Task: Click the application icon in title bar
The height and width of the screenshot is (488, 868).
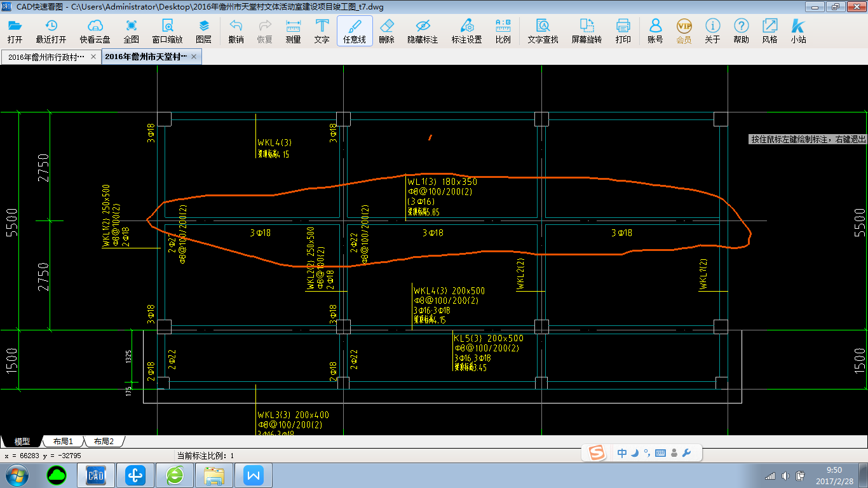Action: pyautogui.click(x=6, y=6)
